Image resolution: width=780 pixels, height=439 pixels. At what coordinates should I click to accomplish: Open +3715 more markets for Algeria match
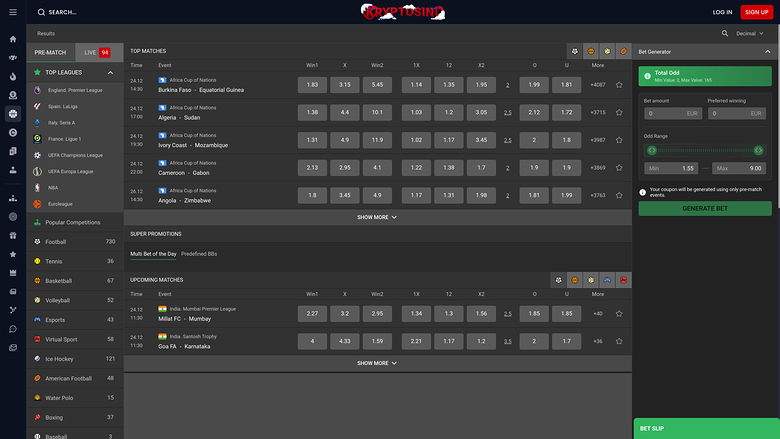(598, 112)
